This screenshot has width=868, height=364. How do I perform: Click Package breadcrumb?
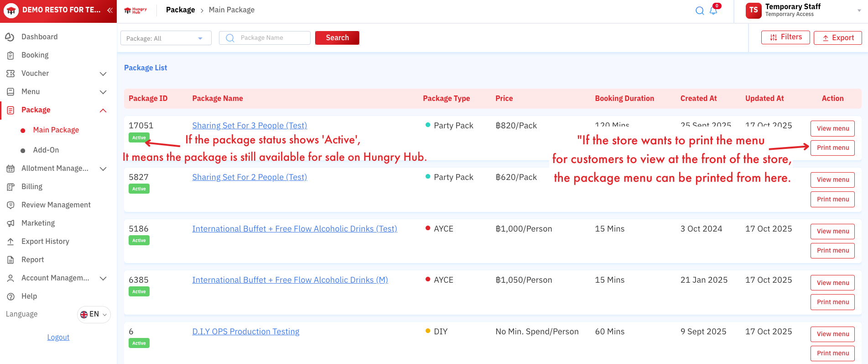pos(181,10)
